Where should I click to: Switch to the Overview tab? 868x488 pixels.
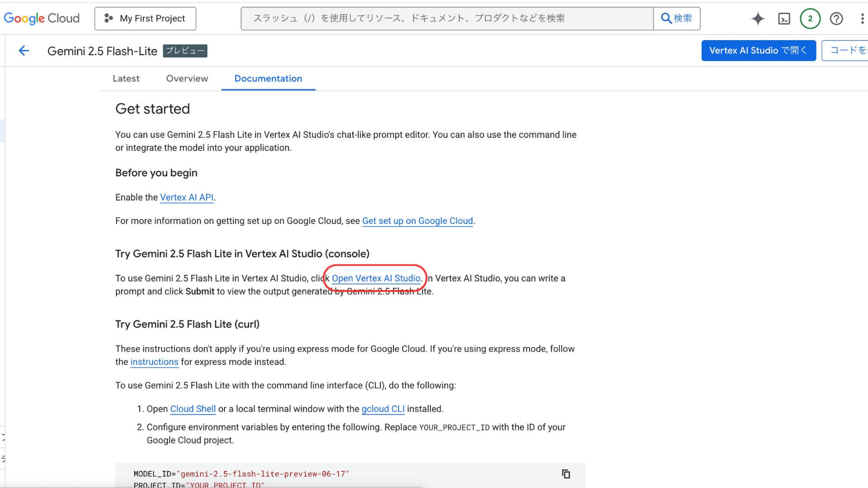point(187,79)
